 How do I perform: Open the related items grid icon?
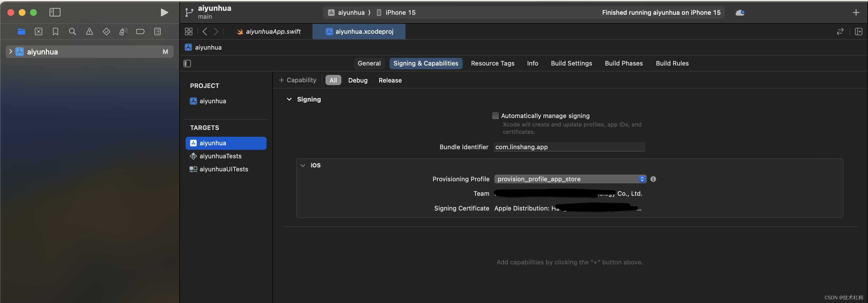tap(189, 32)
